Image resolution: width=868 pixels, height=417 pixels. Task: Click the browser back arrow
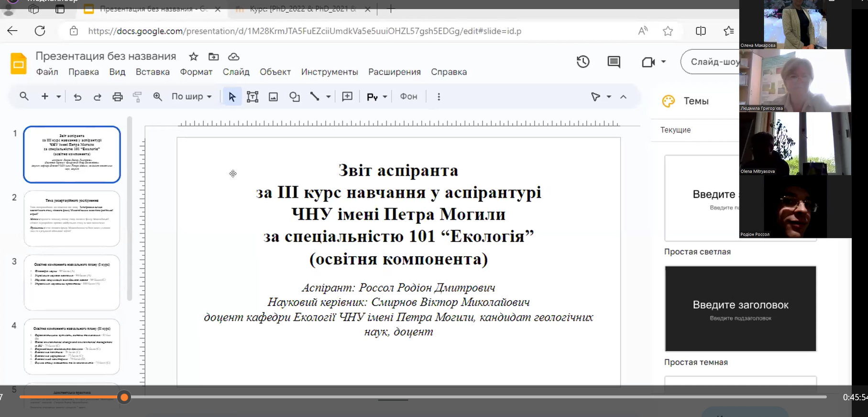point(12,31)
